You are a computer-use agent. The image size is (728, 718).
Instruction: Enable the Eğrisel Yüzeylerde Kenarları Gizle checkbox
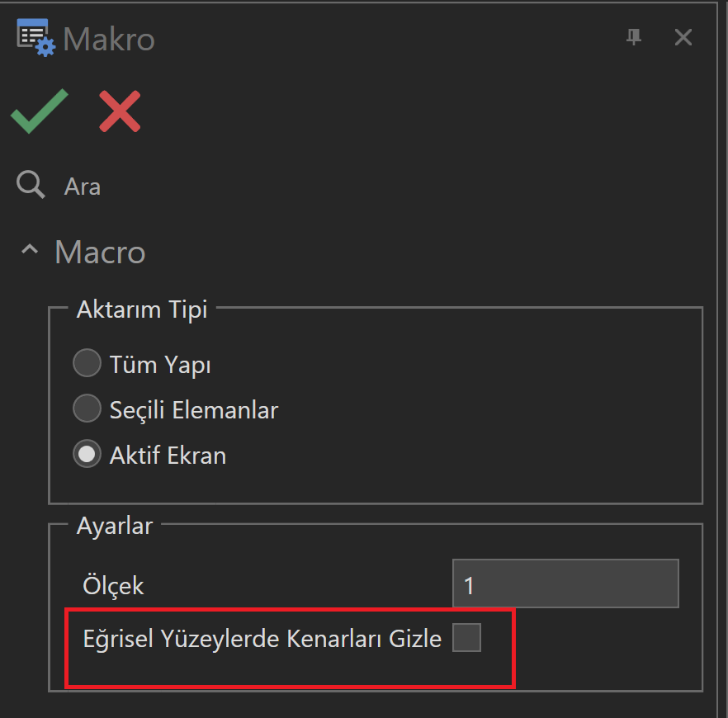tap(466, 638)
